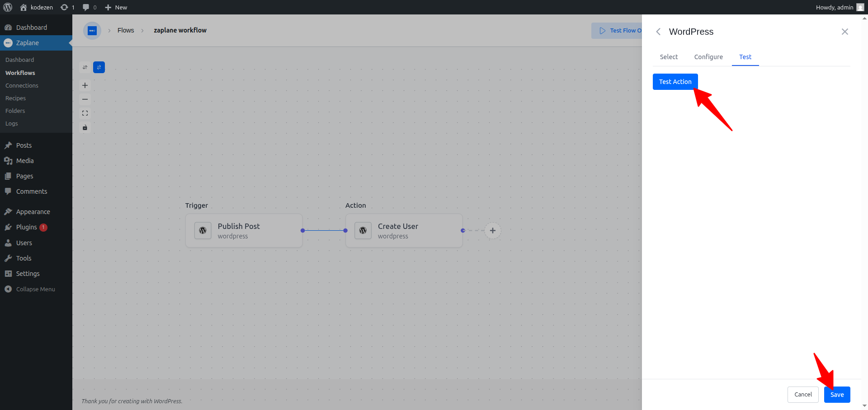Open WordPress logo menu in admin bar

click(8, 7)
